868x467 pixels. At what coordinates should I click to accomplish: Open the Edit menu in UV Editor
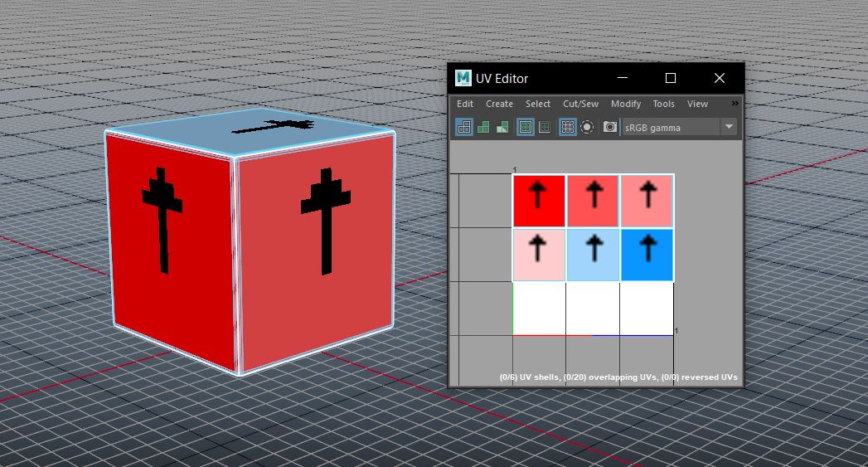[x=465, y=104]
